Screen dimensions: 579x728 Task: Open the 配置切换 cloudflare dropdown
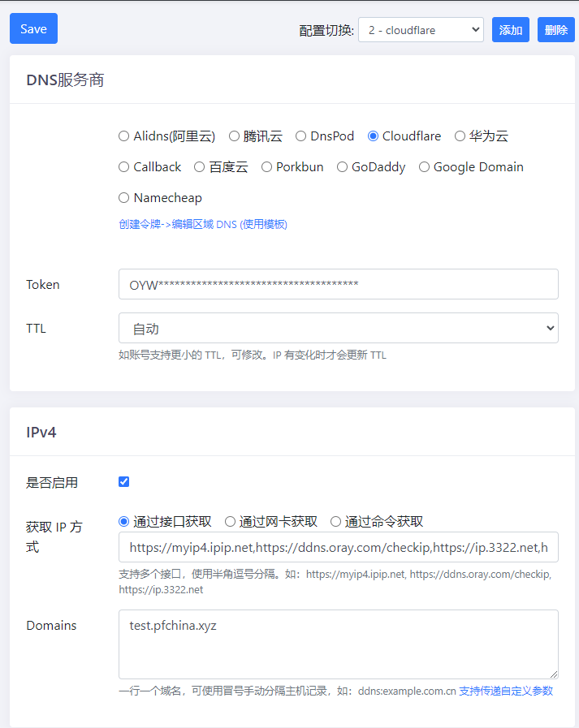click(420, 30)
